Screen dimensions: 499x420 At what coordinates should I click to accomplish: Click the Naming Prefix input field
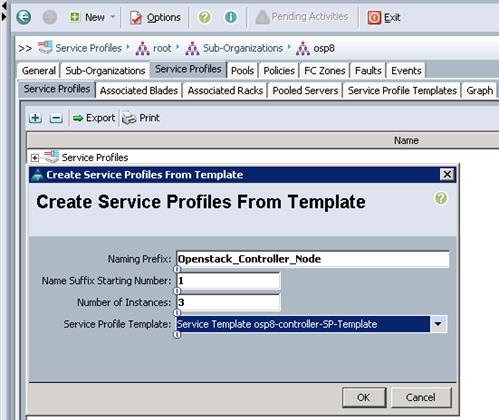313,259
